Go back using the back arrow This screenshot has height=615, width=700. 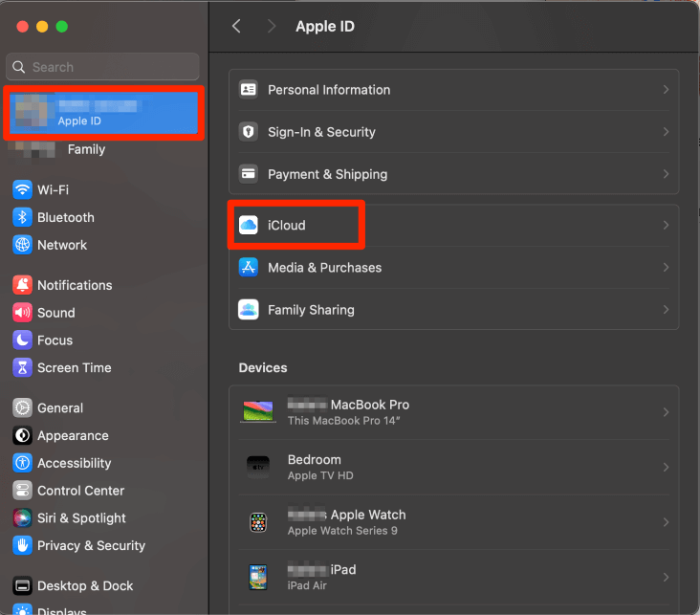[237, 27]
